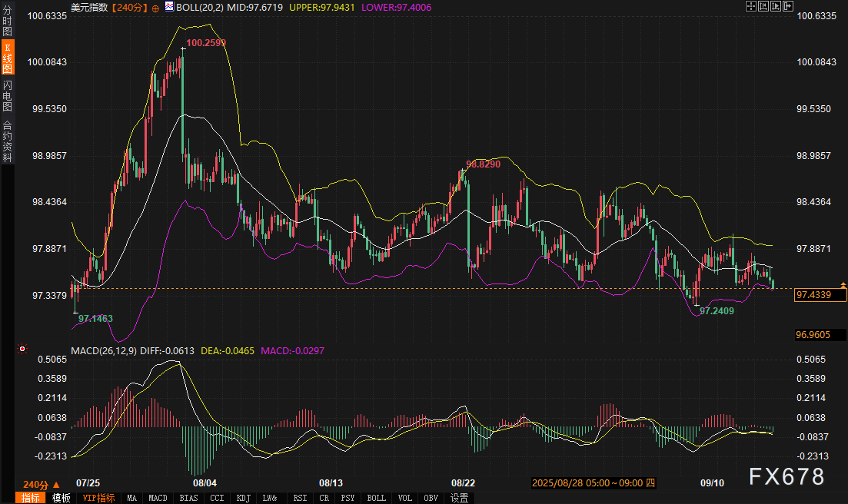The image size is (848, 504).
Task: Open the 合约资料 side tab
Action: 8,141
